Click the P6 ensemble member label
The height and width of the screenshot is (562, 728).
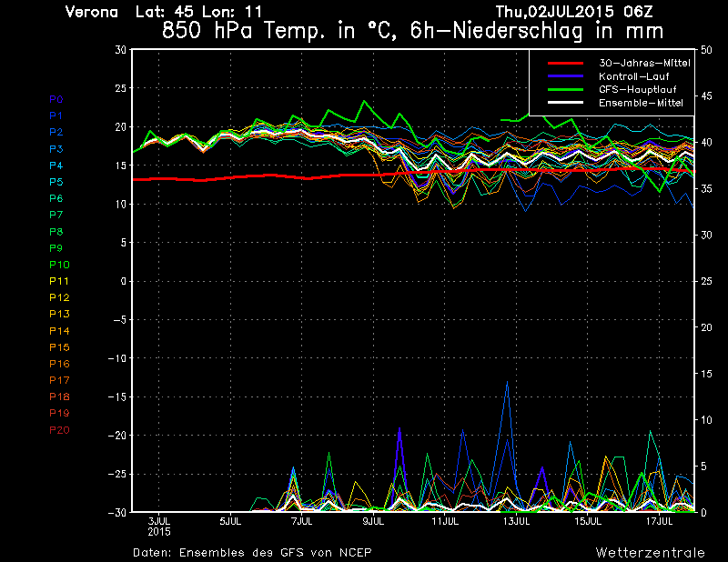56,198
